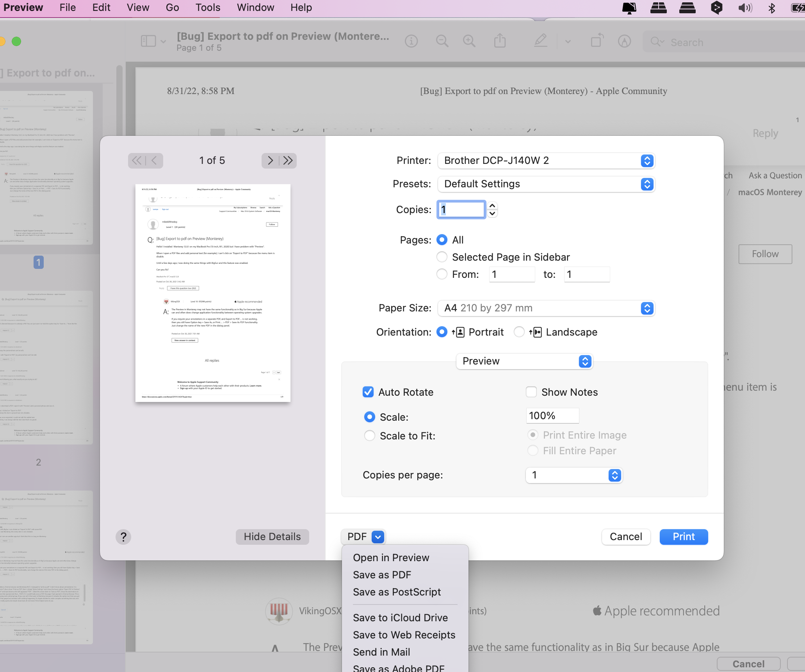Increase copies using the stepper up arrow

pyautogui.click(x=492, y=206)
